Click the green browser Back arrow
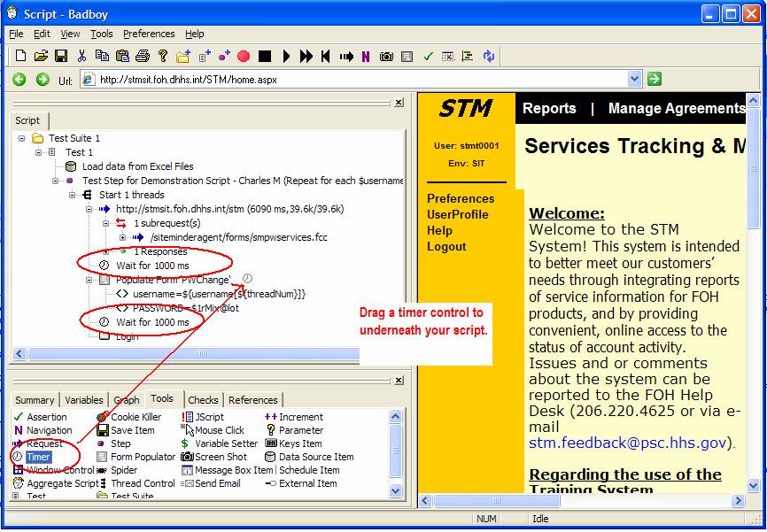 click(x=19, y=80)
